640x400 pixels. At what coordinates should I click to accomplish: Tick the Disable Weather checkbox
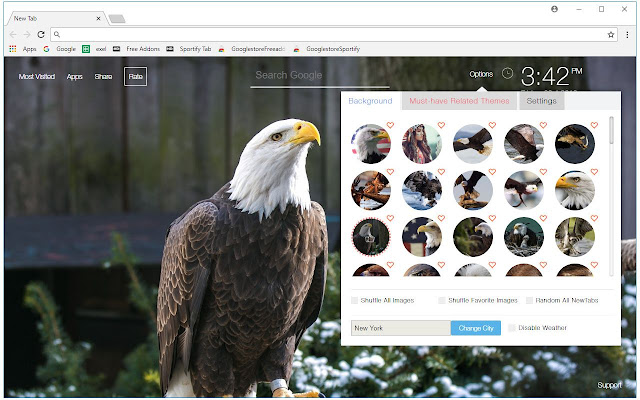click(x=512, y=328)
